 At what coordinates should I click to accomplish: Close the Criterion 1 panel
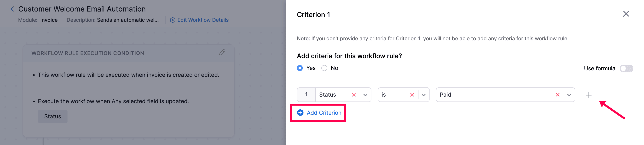pyautogui.click(x=626, y=14)
